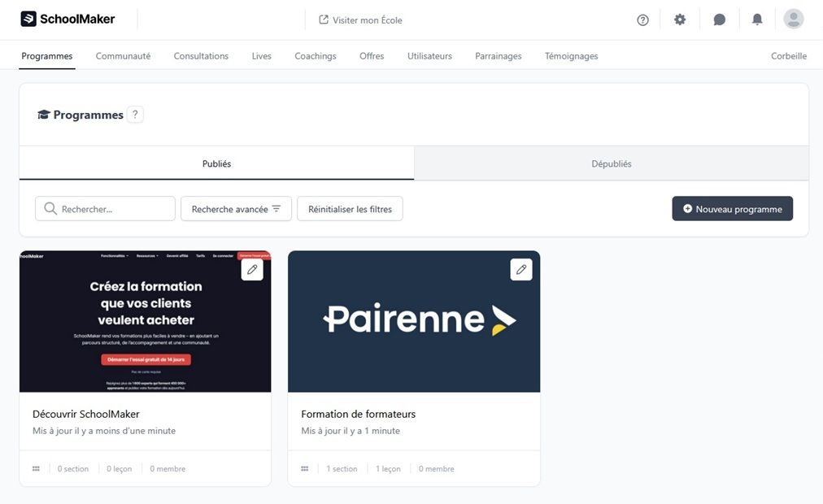Viewport: 823px width, 504px height.
Task: Check notifications via the bell icon
Action: (x=757, y=19)
